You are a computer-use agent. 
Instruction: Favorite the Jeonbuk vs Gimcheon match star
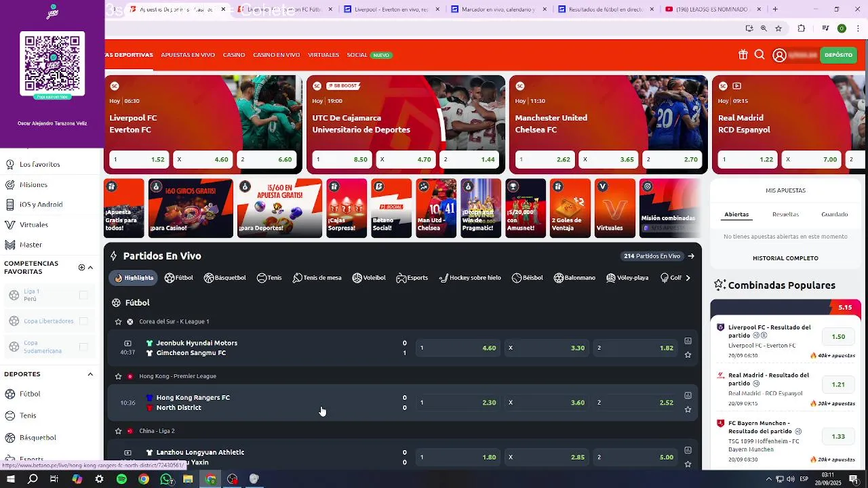(688, 354)
